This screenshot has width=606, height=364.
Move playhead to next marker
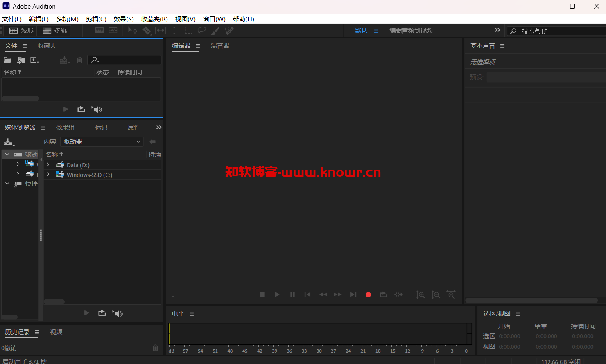[353, 294]
